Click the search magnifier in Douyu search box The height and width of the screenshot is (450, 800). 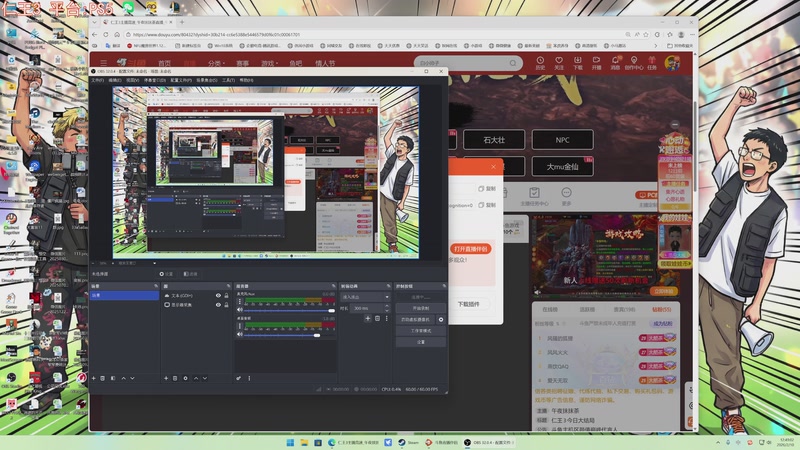pyautogui.click(x=513, y=63)
